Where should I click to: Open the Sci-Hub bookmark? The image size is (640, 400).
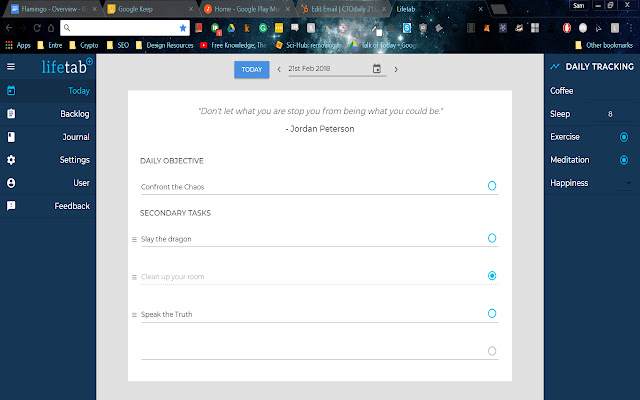[307, 45]
